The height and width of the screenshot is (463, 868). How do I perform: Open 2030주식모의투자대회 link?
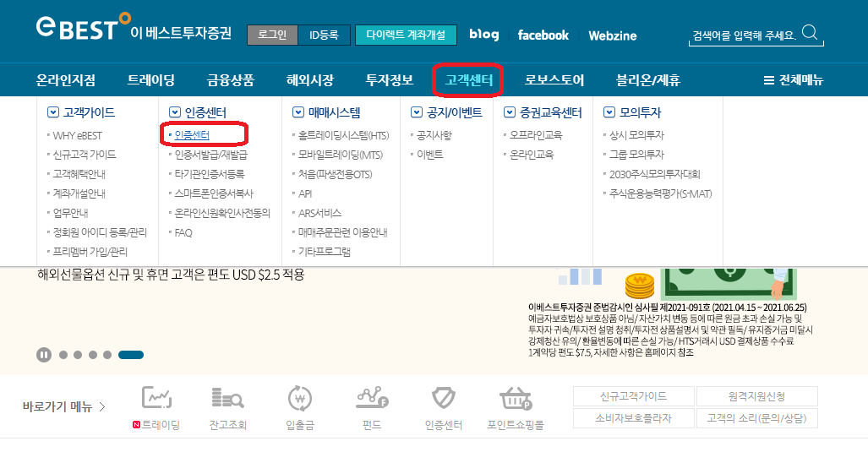654,174
